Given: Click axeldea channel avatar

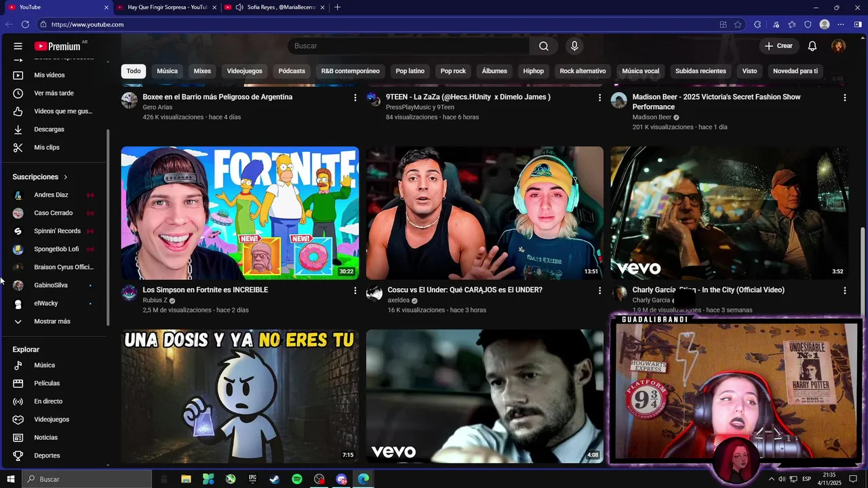Looking at the screenshot, I should pyautogui.click(x=374, y=293).
